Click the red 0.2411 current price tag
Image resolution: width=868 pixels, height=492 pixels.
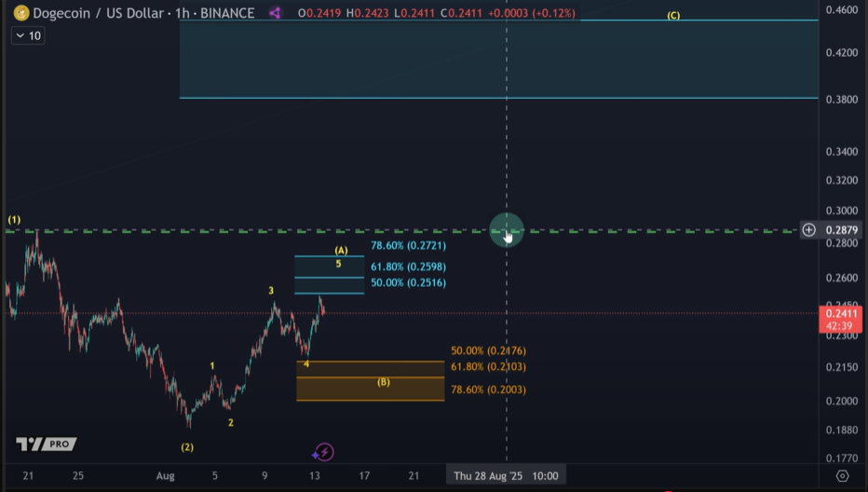(x=840, y=319)
